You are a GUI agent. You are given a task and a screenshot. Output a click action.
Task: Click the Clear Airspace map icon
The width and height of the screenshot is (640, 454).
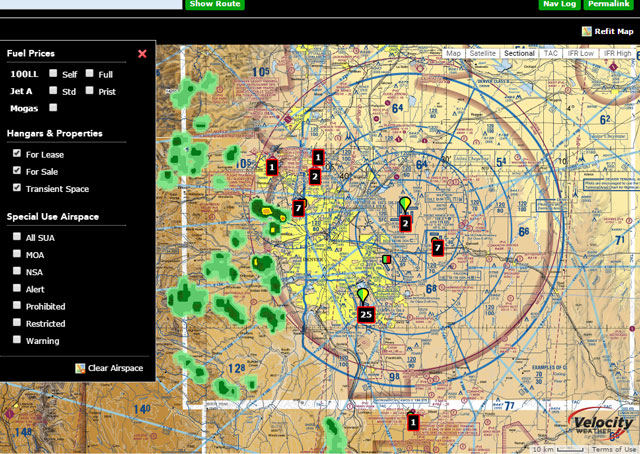pos(80,368)
